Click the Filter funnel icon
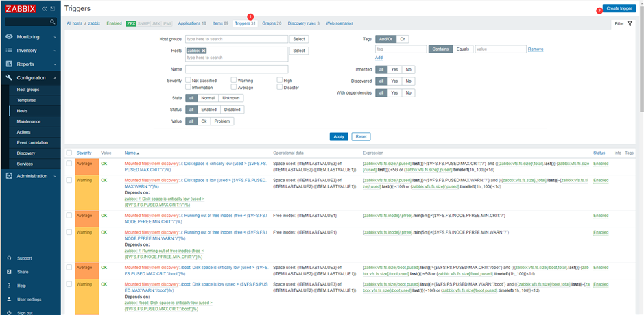This screenshot has height=315, width=644. 630,23
